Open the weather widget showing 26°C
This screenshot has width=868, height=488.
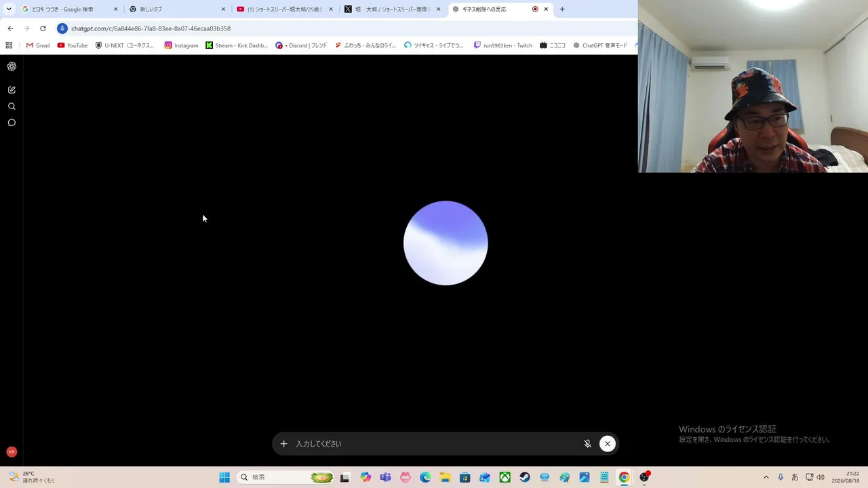coord(32,477)
